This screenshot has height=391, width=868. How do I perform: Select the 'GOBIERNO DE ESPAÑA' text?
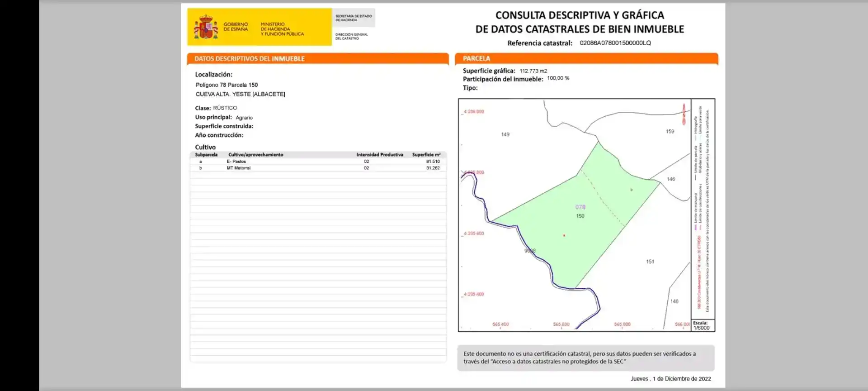[236, 27]
